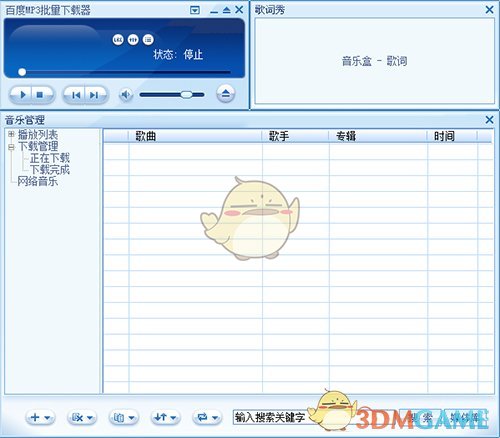The image size is (500, 438).
Task: Mute the volume speaker icon
Action: (x=126, y=95)
